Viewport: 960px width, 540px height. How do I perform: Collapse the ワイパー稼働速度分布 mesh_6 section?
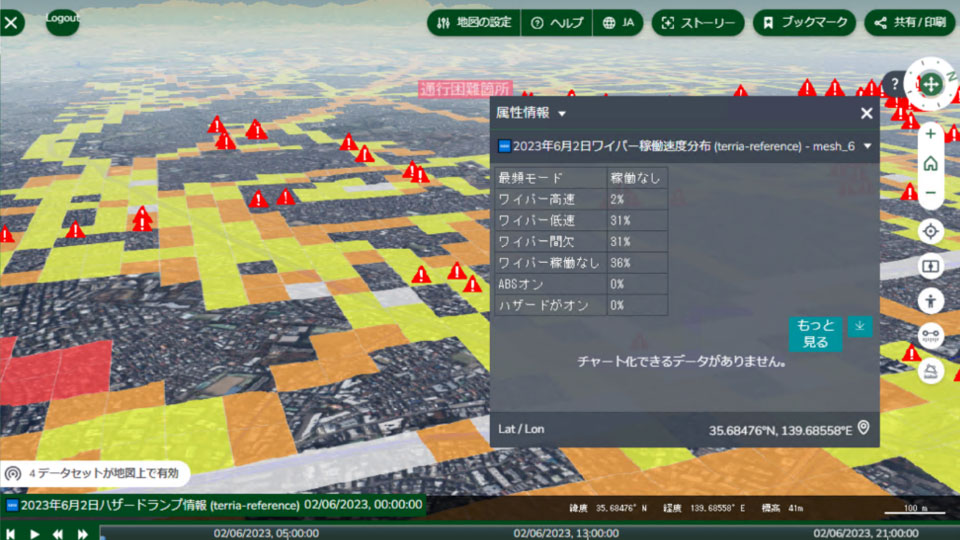pyautogui.click(x=868, y=146)
